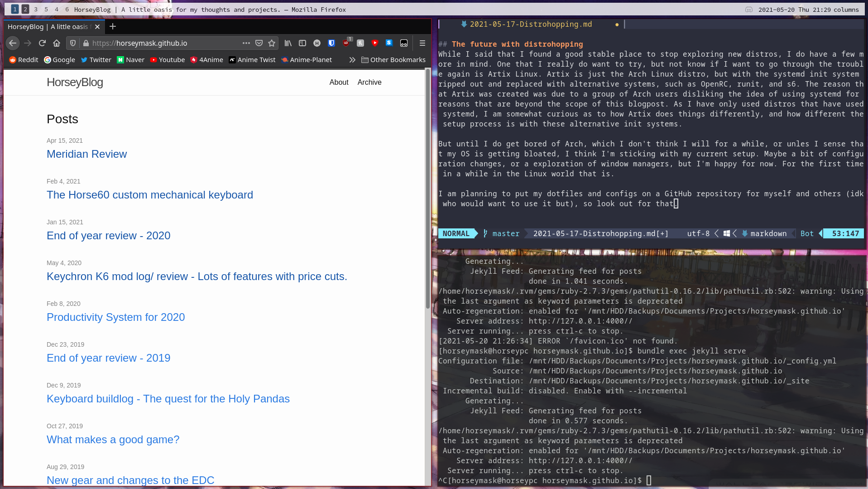Click the forward navigation arrow

28,43
